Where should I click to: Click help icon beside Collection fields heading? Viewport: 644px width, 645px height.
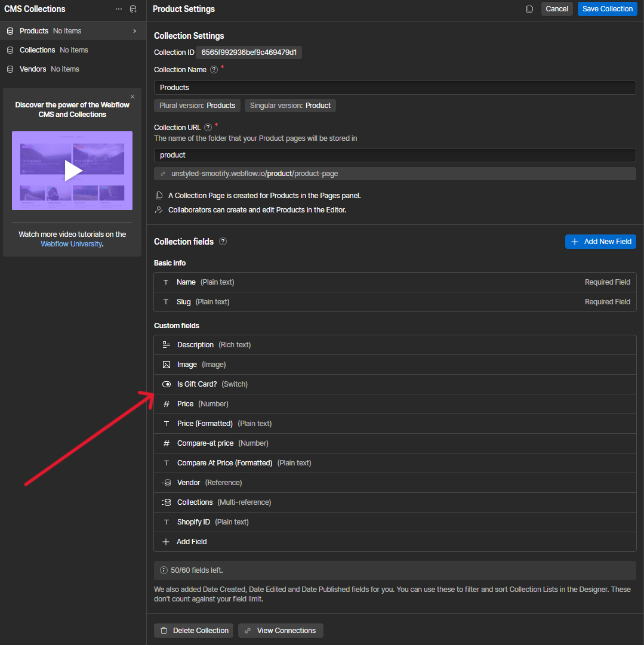click(223, 242)
